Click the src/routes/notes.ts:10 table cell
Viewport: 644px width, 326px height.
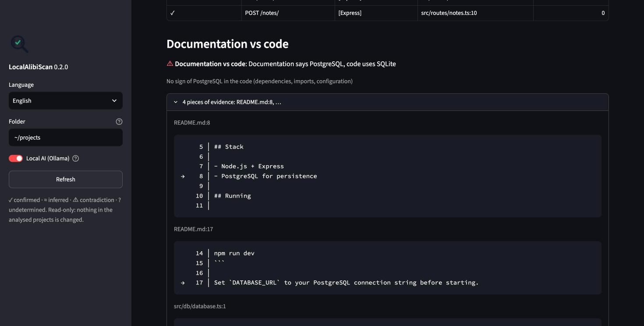[475, 13]
